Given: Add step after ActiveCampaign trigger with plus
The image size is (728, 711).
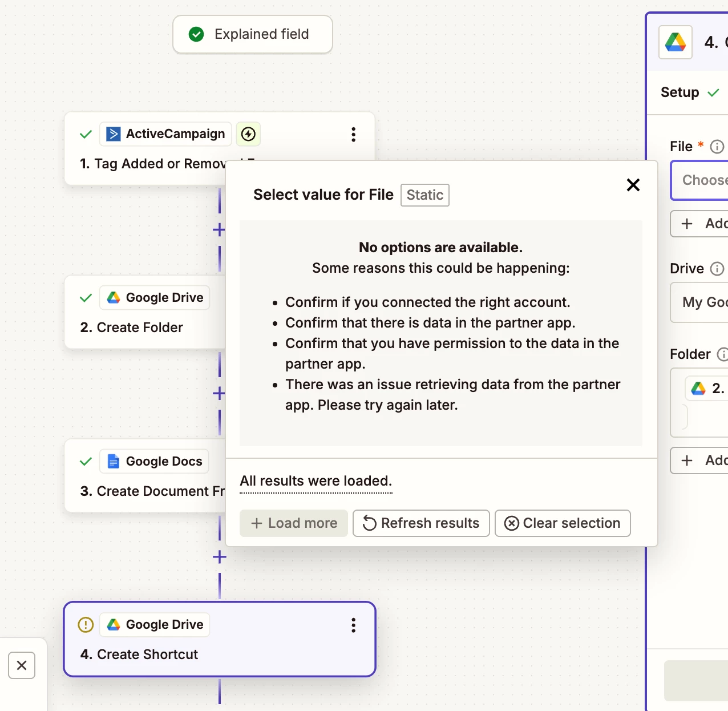Looking at the screenshot, I should click(219, 230).
